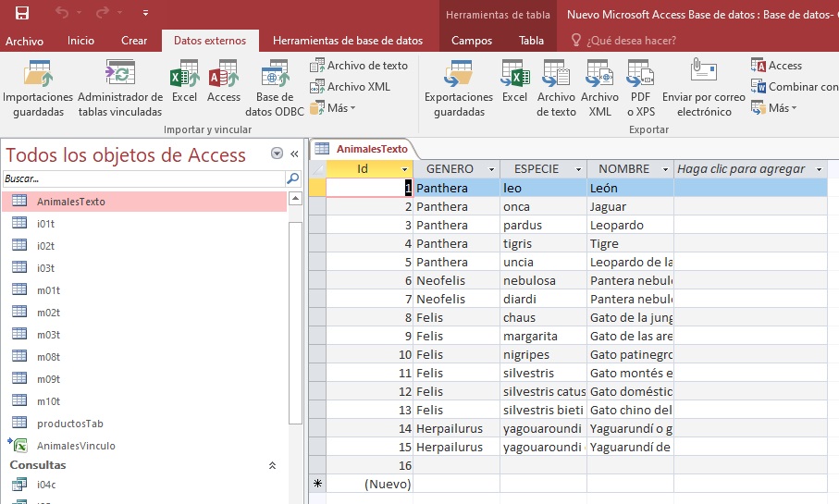Open the Archivo menu

[x=25, y=41]
